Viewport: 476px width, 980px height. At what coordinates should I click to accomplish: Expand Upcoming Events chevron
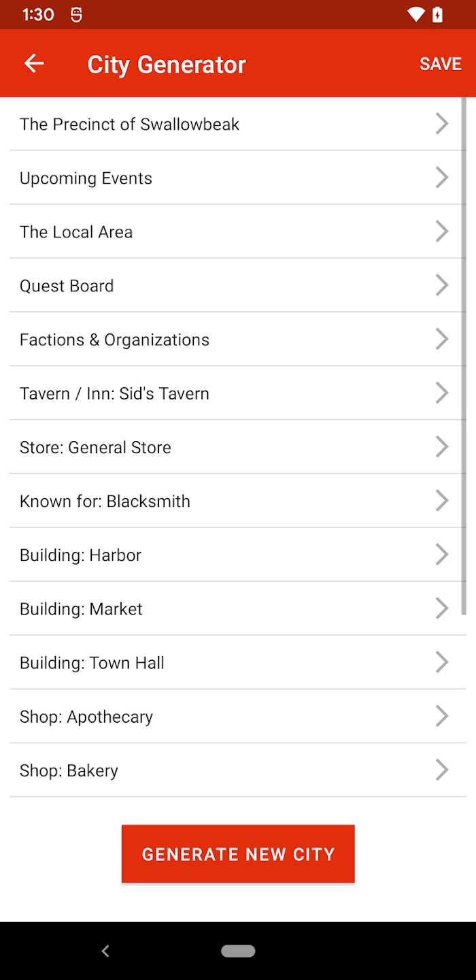point(442,178)
